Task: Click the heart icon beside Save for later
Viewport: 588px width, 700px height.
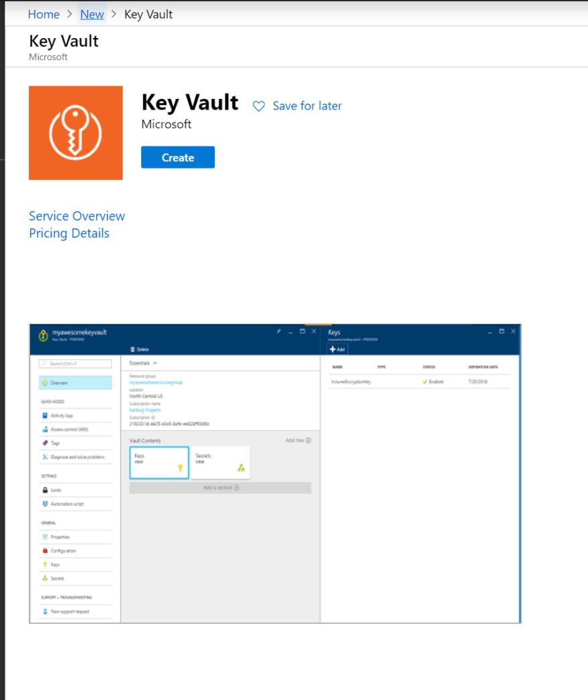Action: [x=259, y=106]
